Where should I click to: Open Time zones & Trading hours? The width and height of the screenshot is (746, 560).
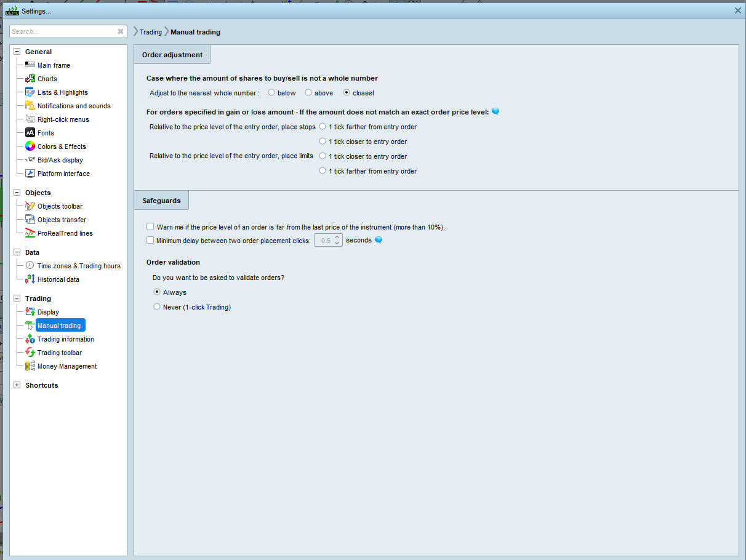click(x=79, y=266)
